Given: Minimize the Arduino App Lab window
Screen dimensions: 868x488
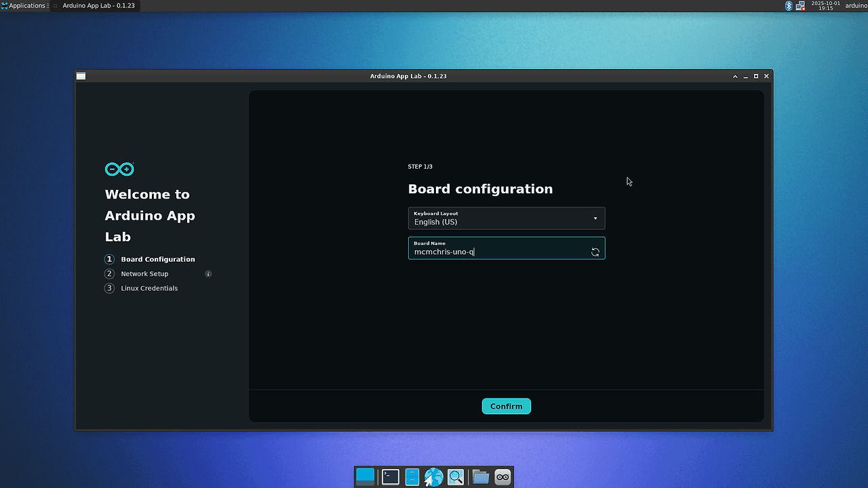Looking at the screenshot, I should (745, 77).
